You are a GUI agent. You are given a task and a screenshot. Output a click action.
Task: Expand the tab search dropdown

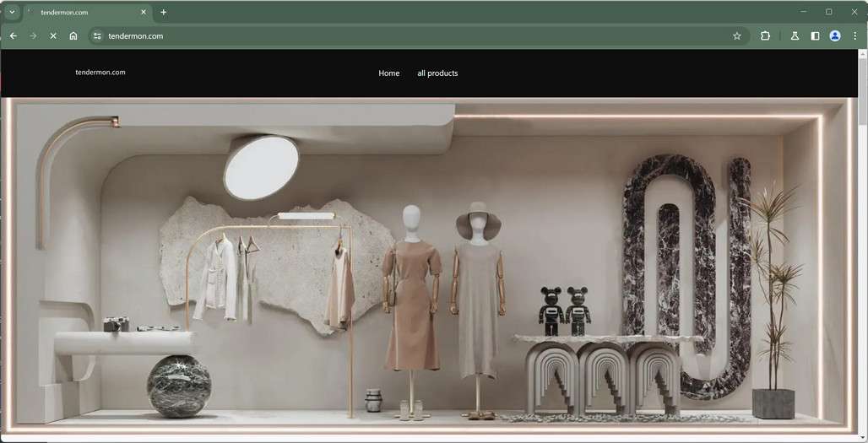coord(12,12)
